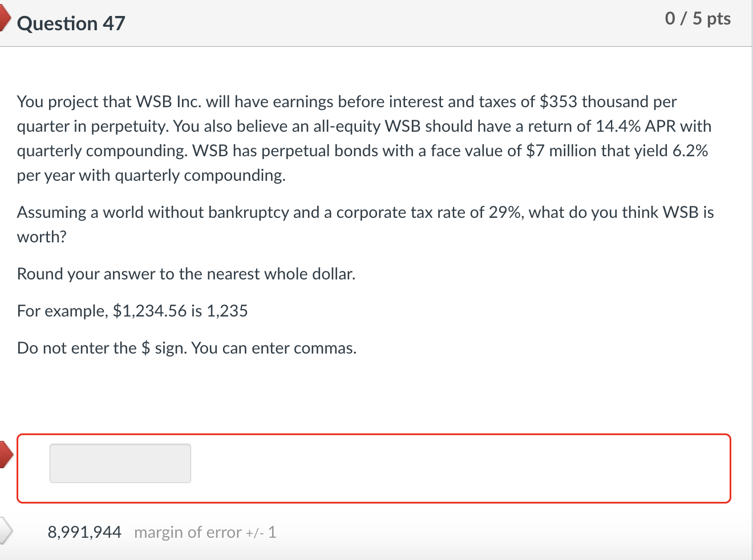
Task: Click the example text 1,234.56 is 1,235
Action: (132, 311)
